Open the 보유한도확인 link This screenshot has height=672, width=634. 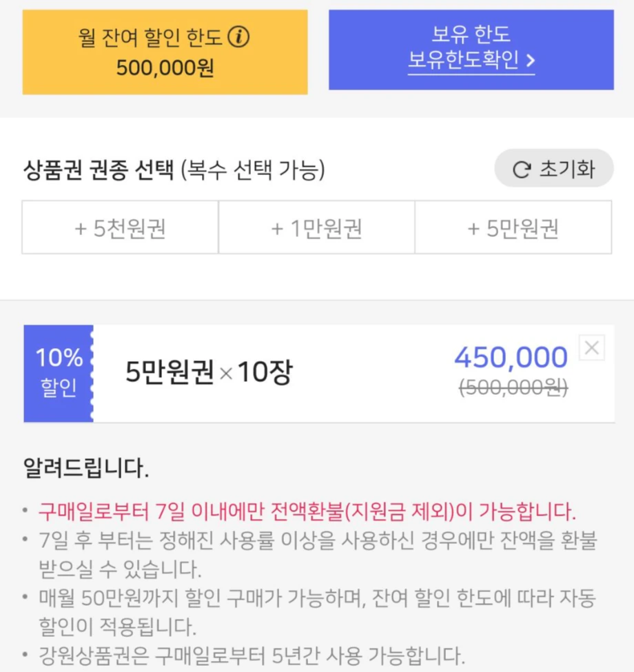pos(471,59)
